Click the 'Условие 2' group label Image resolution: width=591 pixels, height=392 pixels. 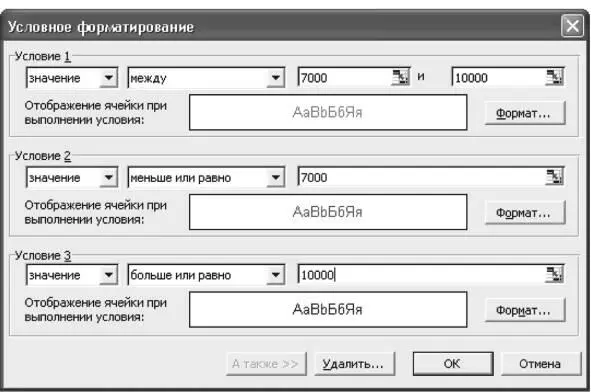coord(43,156)
